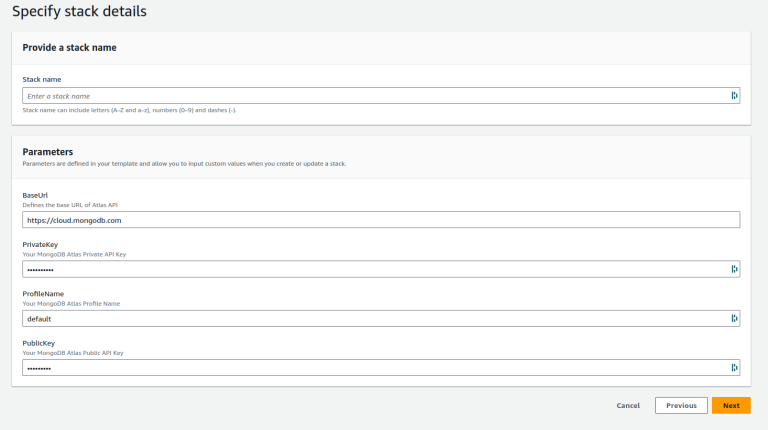Select the PrivateKey password field

coord(370,269)
